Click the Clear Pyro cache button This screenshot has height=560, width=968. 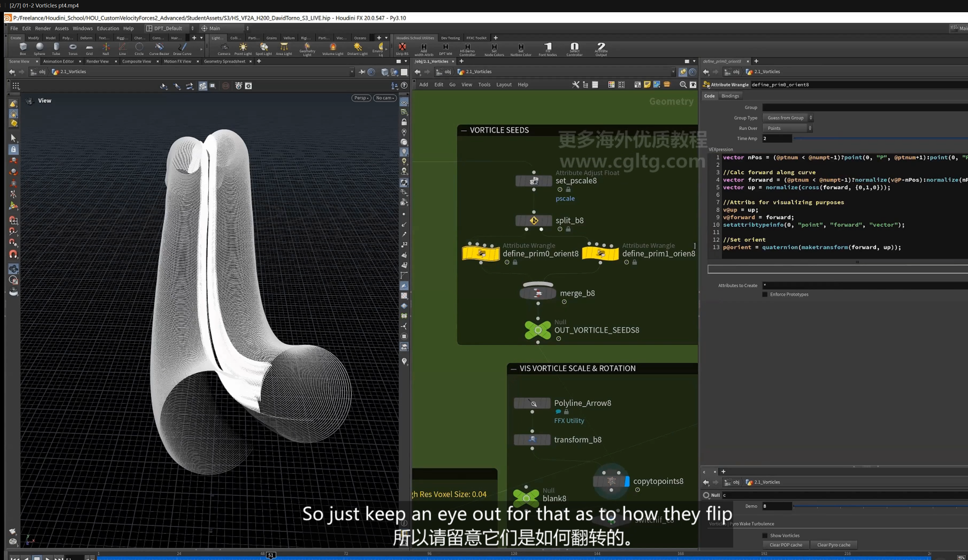pos(834,545)
